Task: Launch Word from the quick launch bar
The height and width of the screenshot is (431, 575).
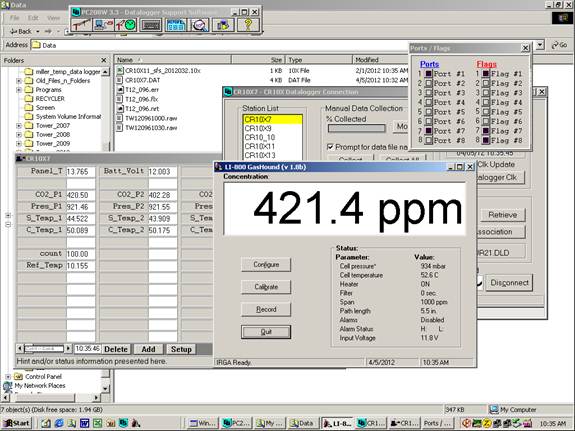Action: pyautogui.click(x=85, y=423)
